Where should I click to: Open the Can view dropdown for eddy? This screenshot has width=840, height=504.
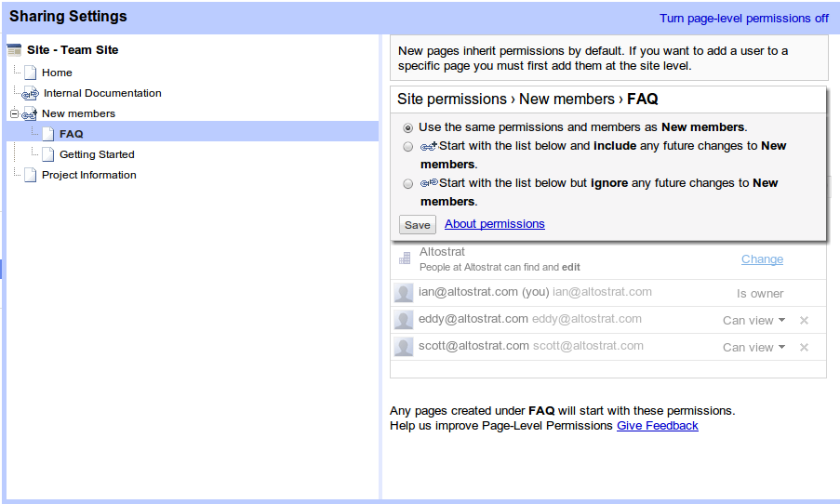point(753,320)
